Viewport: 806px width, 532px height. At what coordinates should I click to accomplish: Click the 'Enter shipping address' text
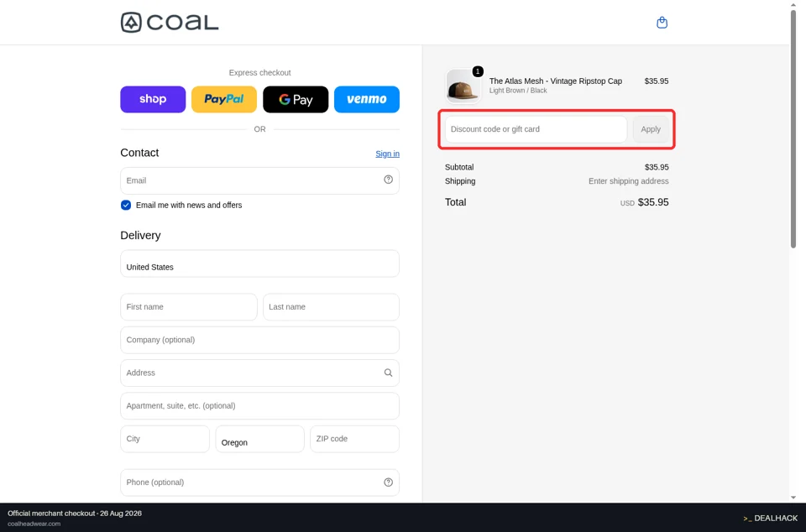(x=629, y=181)
